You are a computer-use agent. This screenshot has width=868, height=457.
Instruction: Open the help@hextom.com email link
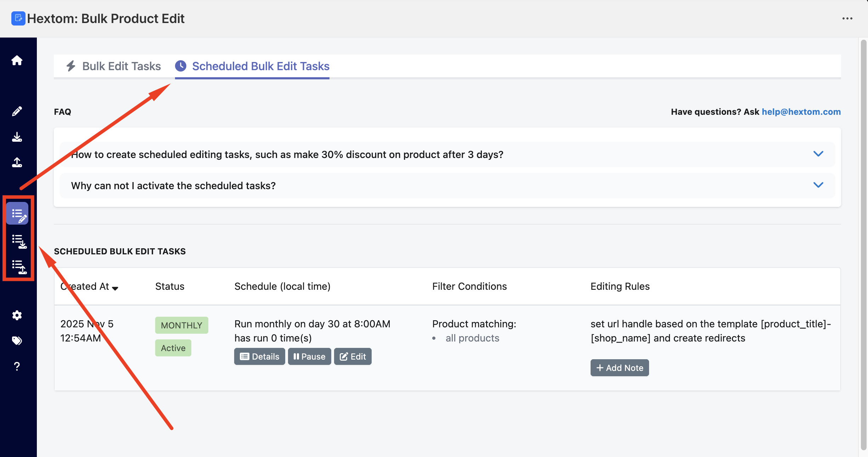pyautogui.click(x=801, y=112)
